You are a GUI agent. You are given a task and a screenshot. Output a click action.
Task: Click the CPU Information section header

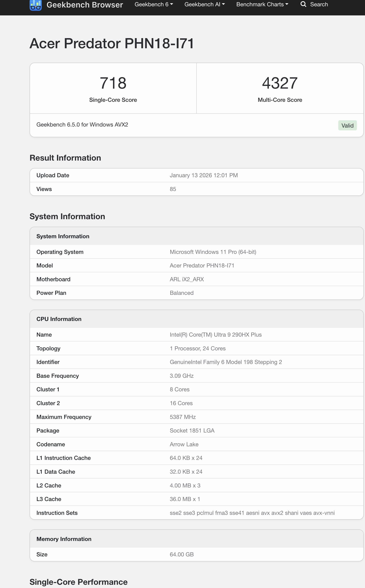59,319
